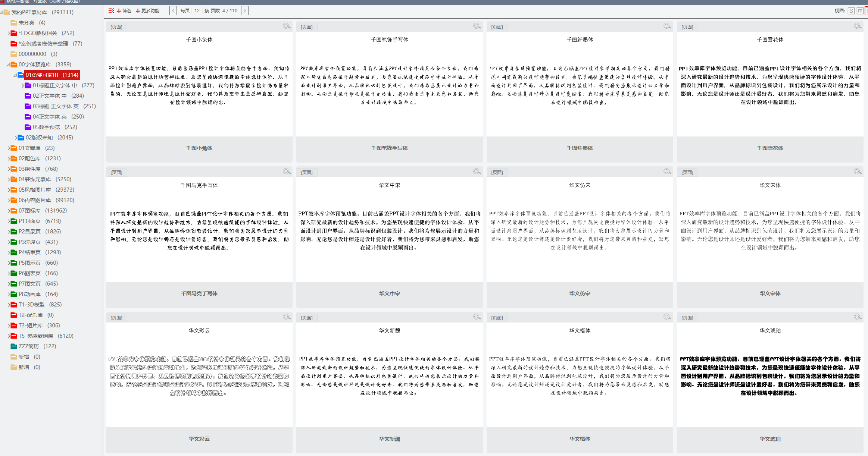Expand the 01标题正文字体 中 folder

point(23,85)
